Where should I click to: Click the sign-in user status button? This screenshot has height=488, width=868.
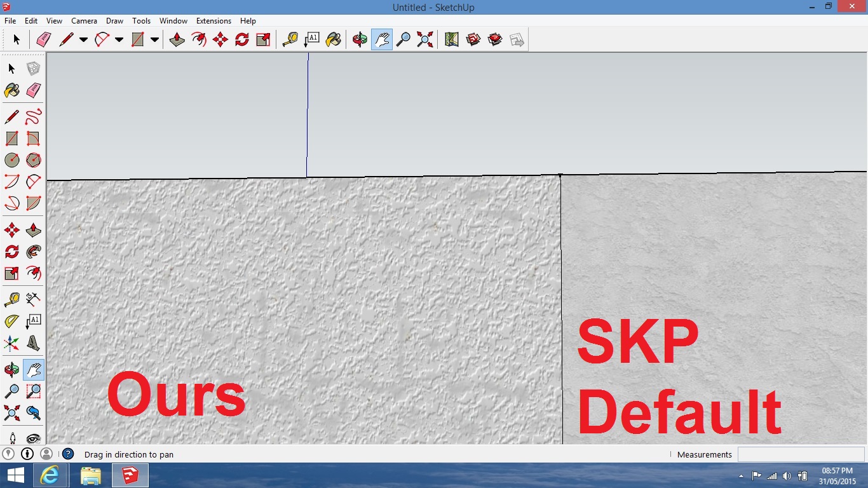tap(46, 454)
